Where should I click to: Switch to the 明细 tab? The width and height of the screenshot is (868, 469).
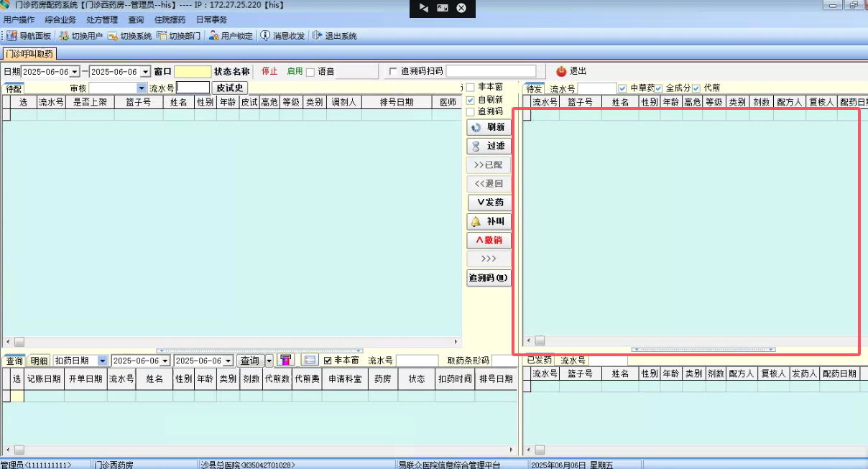tap(39, 361)
